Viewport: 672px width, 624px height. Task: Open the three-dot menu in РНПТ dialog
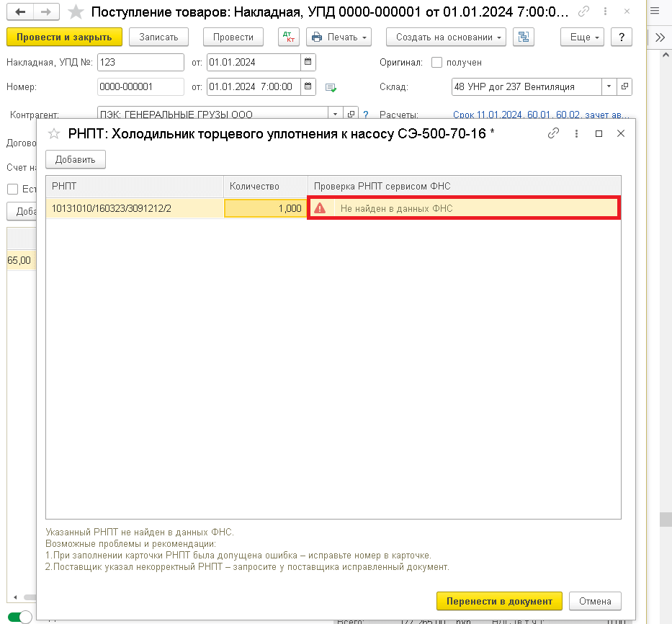click(576, 133)
